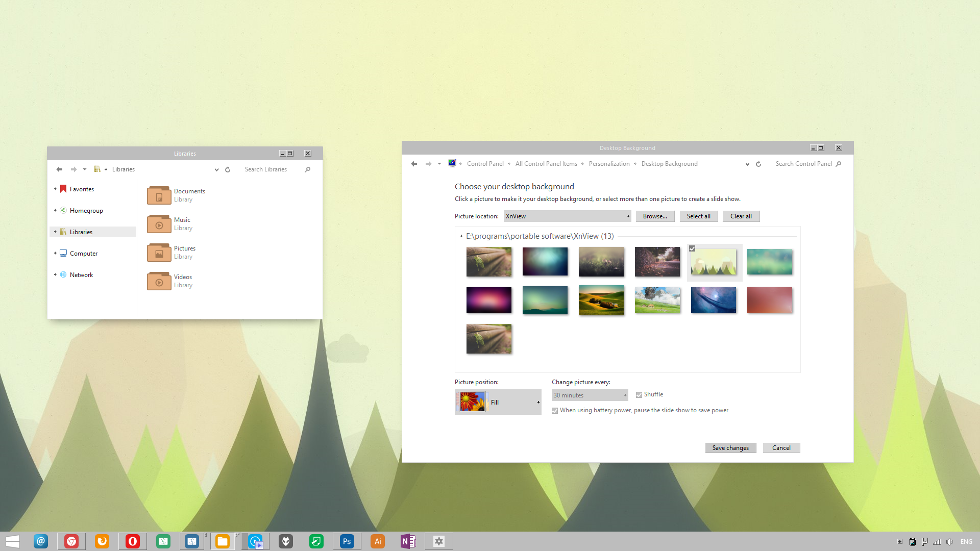Select the solid reddish-brown wallpaper thumbnail
This screenshot has width=980, height=551.
coord(770,300)
